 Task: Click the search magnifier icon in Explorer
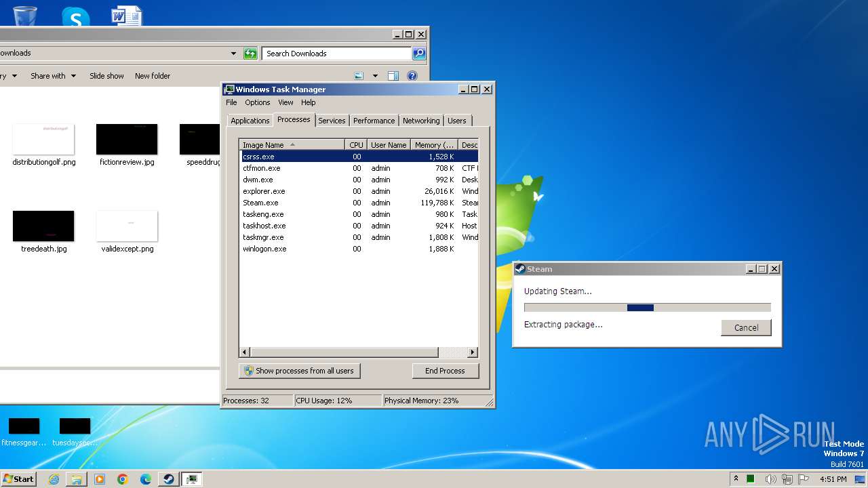tap(419, 54)
